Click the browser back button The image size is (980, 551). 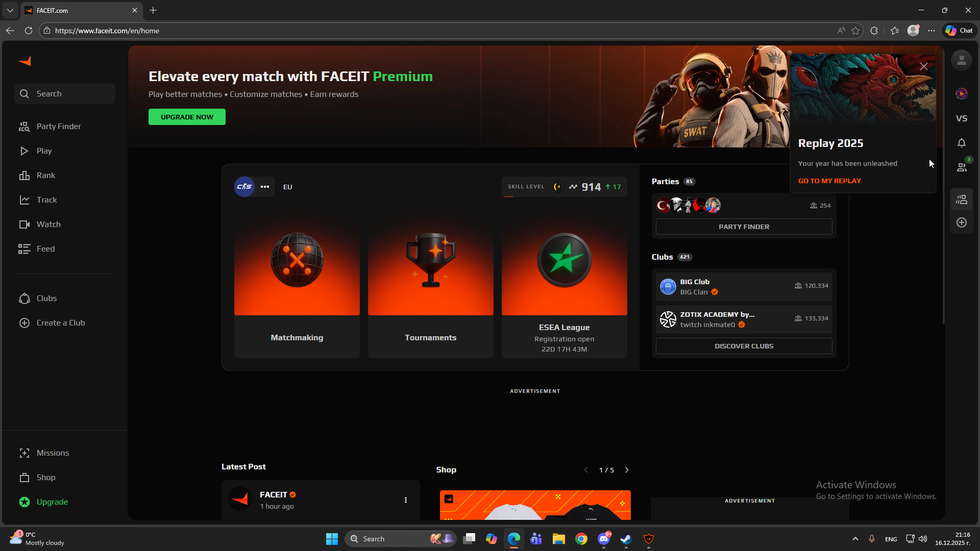pyautogui.click(x=10, y=31)
